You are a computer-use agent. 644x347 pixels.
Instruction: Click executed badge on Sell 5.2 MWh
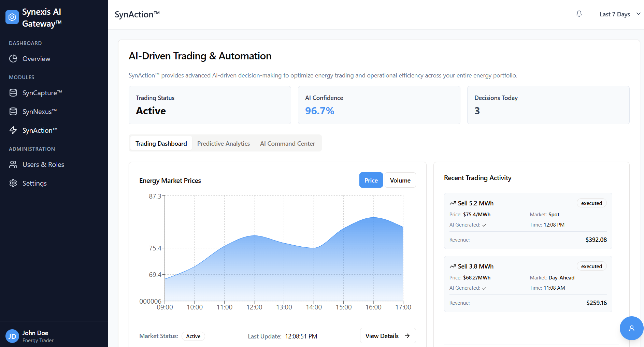point(592,203)
